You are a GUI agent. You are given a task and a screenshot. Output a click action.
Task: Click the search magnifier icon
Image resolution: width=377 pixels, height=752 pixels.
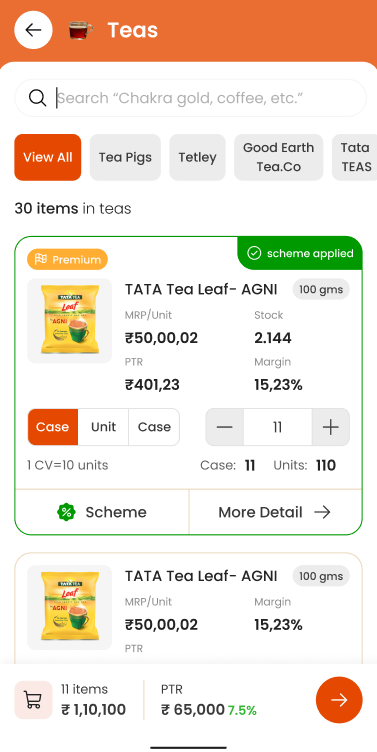point(37,98)
